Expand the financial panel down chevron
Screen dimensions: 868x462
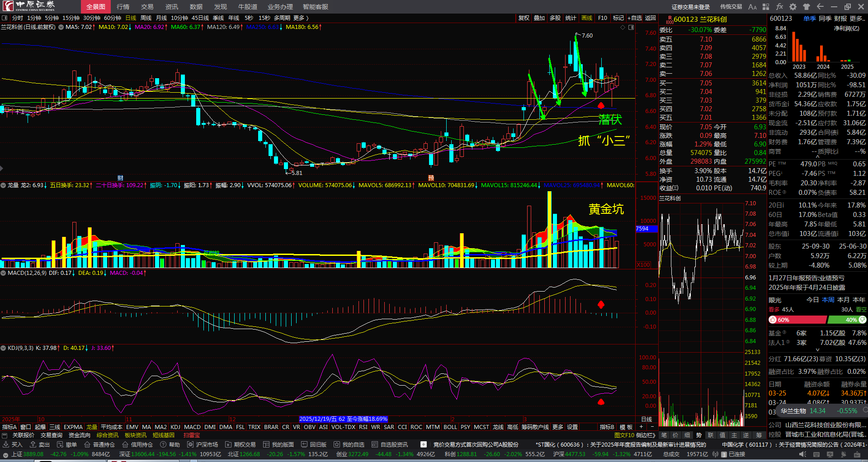click(817, 349)
